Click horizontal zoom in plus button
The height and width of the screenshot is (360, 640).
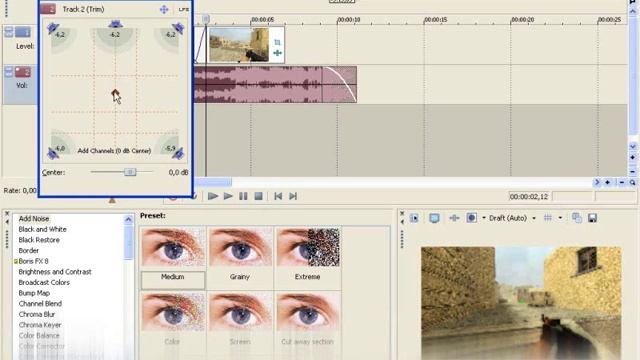tap(608, 182)
